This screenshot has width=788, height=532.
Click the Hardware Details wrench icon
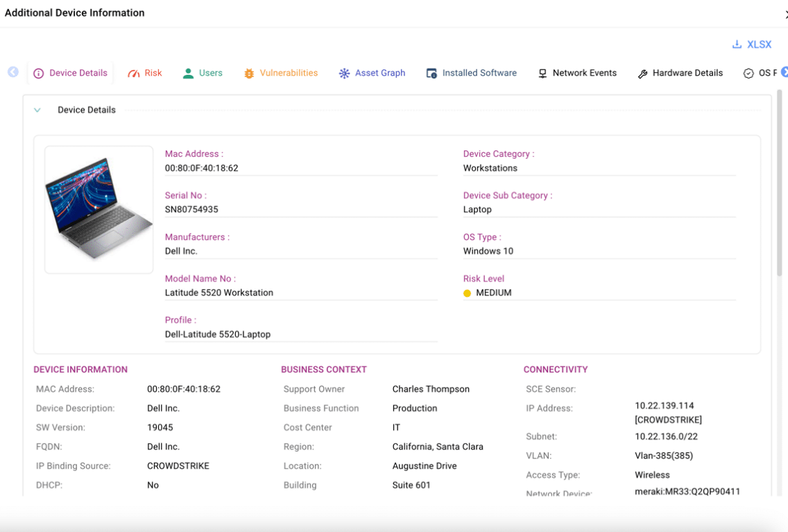[642, 74]
